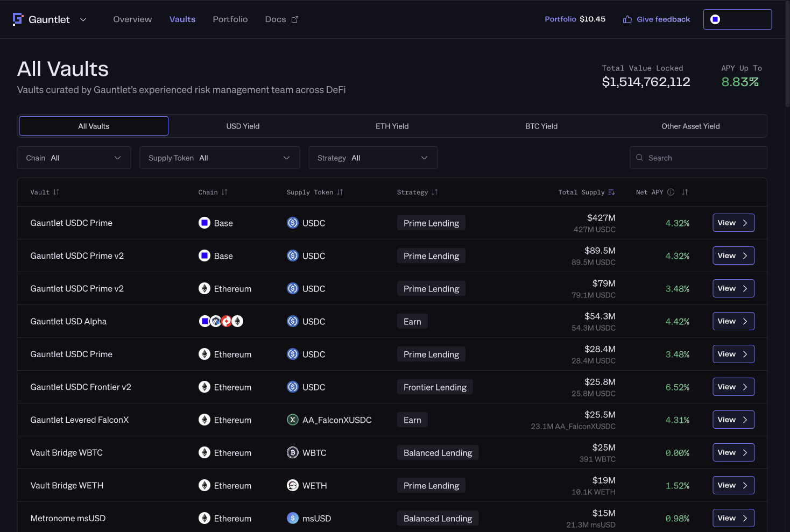Click Balanced Lending tag in WBTC row
The width and height of the screenshot is (790, 532).
438,452
